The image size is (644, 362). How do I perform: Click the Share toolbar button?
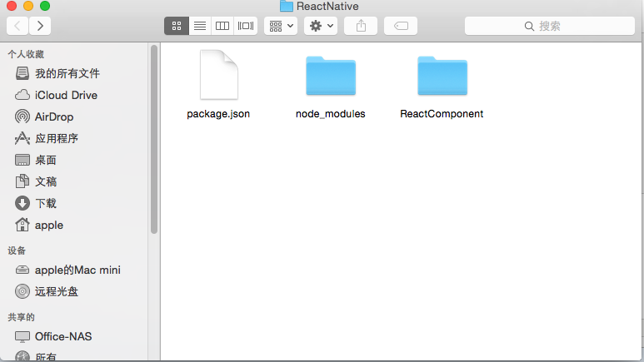pos(361,26)
